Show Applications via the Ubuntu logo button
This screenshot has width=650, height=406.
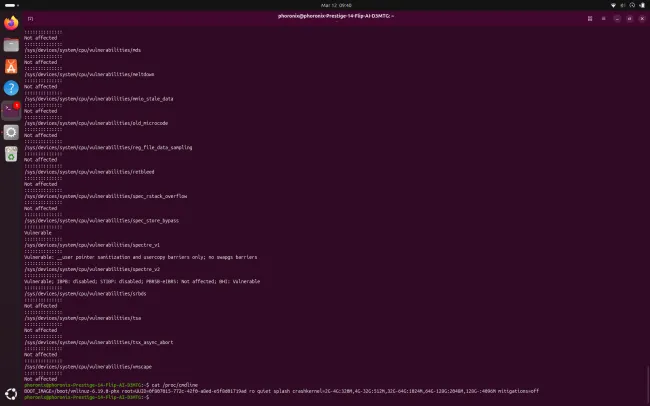[x=11, y=394]
